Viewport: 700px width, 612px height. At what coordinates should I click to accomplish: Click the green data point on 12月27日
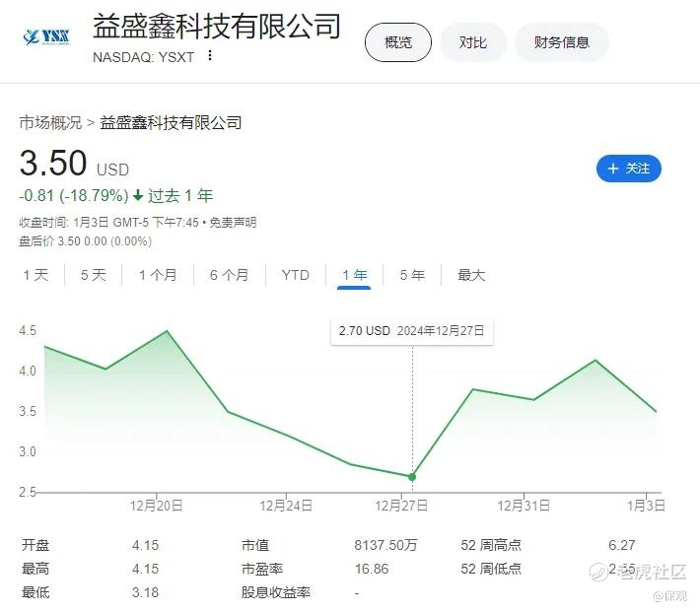pyautogui.click(x=412, y=477)
